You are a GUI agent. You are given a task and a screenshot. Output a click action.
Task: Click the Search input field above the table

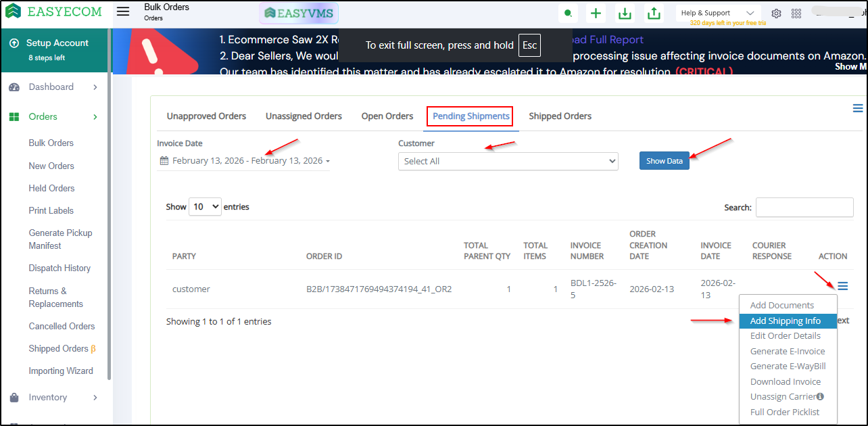(804, 208)
